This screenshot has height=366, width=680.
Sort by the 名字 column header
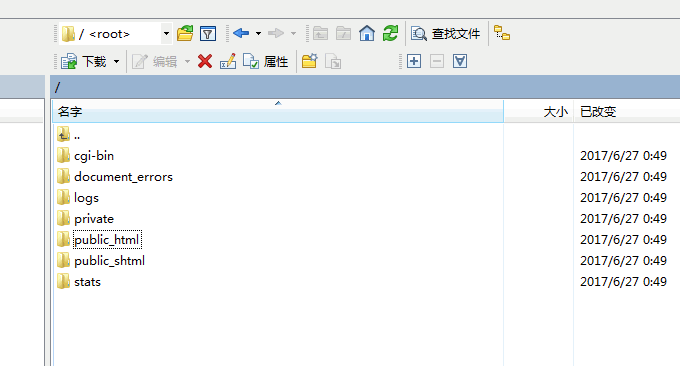click(278, 111)
